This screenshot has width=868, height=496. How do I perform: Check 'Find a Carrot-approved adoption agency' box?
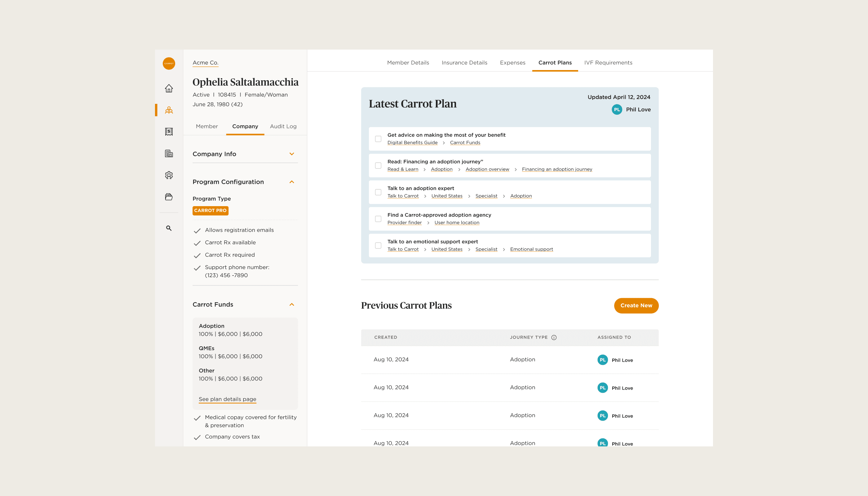(378, 219)
